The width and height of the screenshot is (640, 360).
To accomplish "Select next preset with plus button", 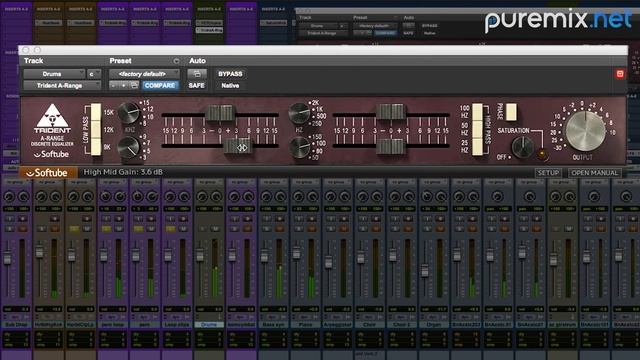I will 124,85.
